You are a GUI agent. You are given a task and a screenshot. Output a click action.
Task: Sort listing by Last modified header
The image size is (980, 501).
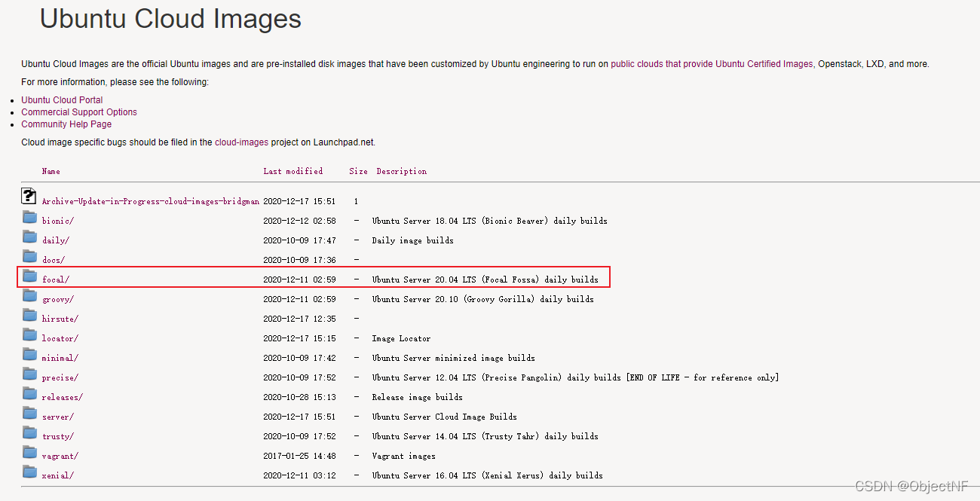(x=293, y=171)
